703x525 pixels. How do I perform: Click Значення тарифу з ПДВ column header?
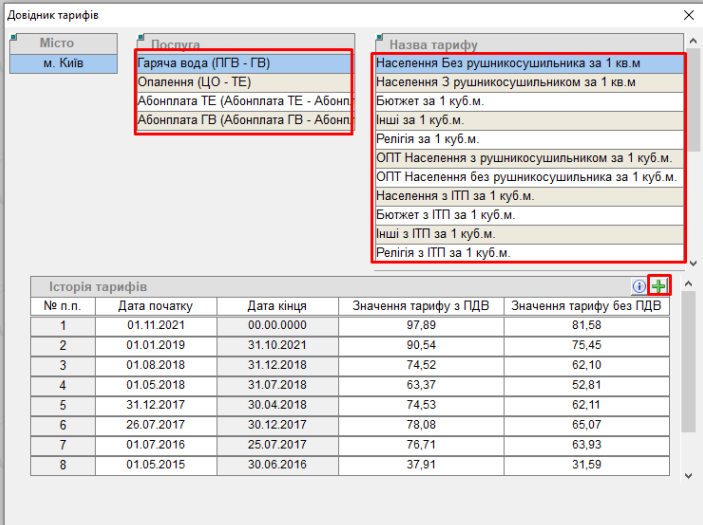click(420, 306)
